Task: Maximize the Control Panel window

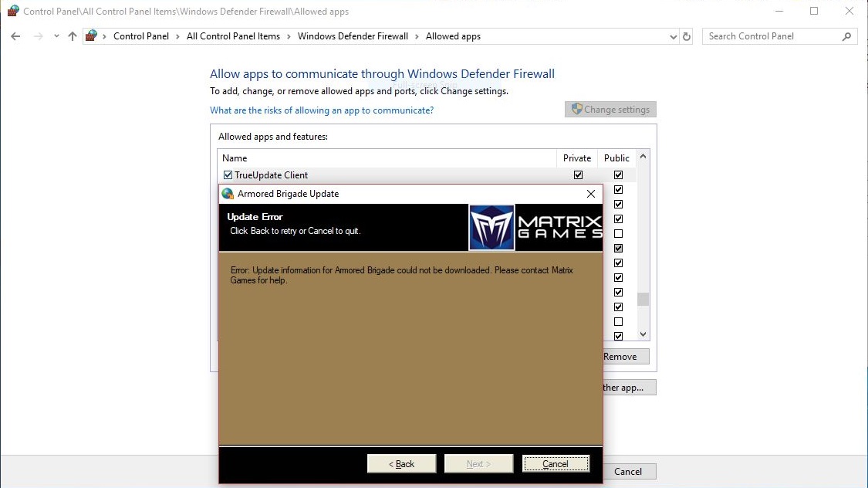Action: [x=814, y=11]
